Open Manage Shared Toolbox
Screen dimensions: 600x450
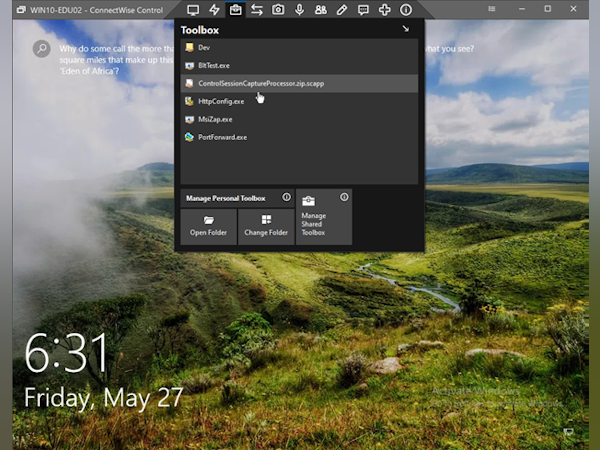coord(324,217)
